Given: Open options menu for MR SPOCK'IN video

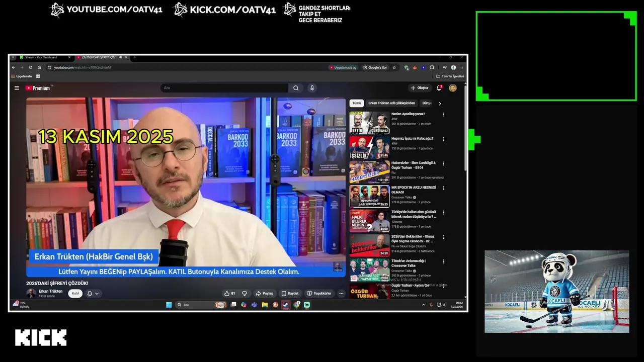Looking at the screenshot, I should click(444, 188).
